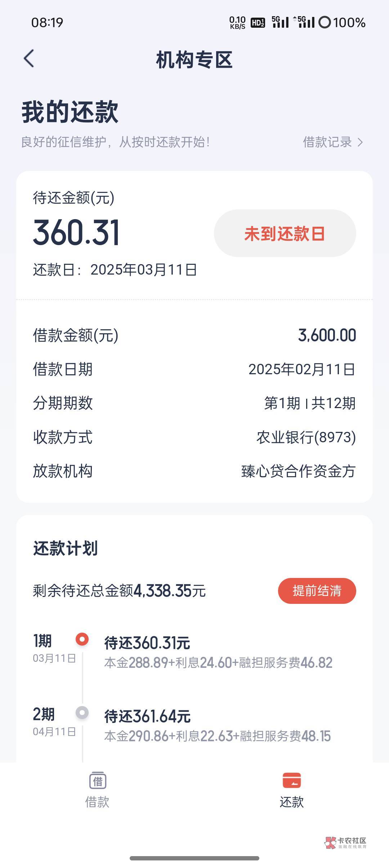This screenshot has width=389, height=868.
Task: Tap the home gesture bar at bottom
Action: coord(194,858)
